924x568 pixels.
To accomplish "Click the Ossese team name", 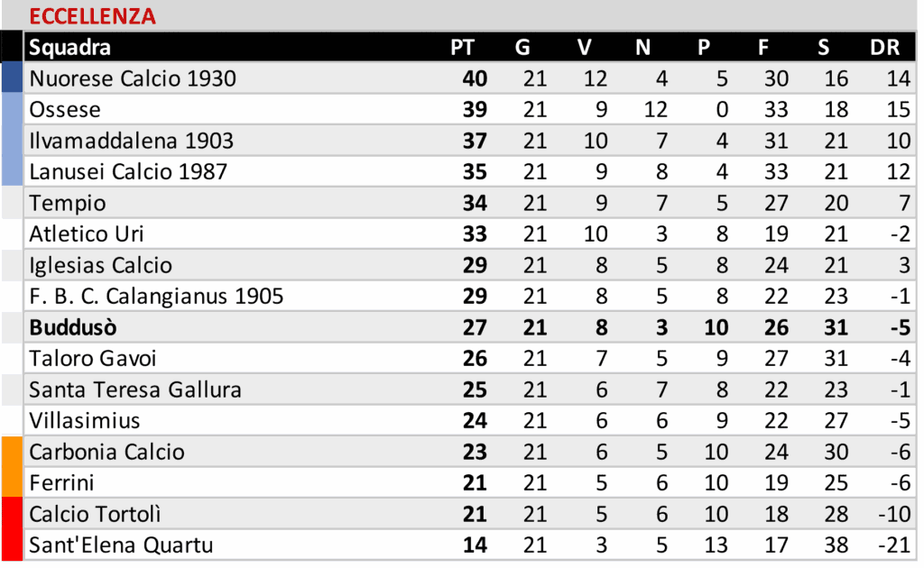I will (x=65, y=110).
